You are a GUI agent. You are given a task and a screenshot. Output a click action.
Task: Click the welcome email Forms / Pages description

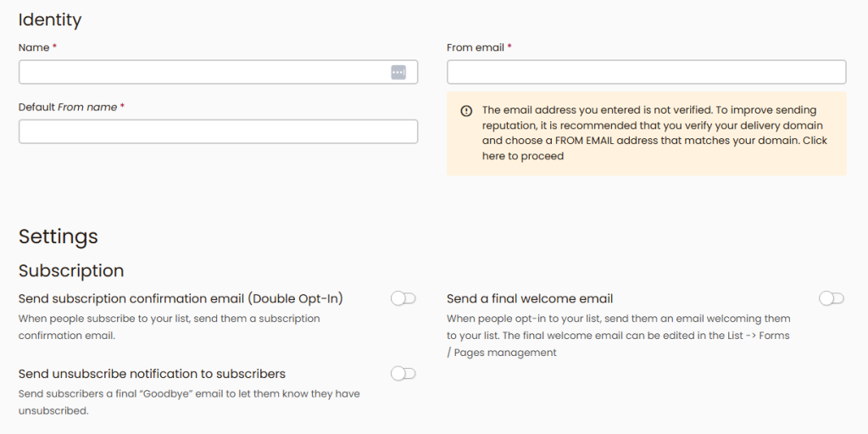[618, 336]
